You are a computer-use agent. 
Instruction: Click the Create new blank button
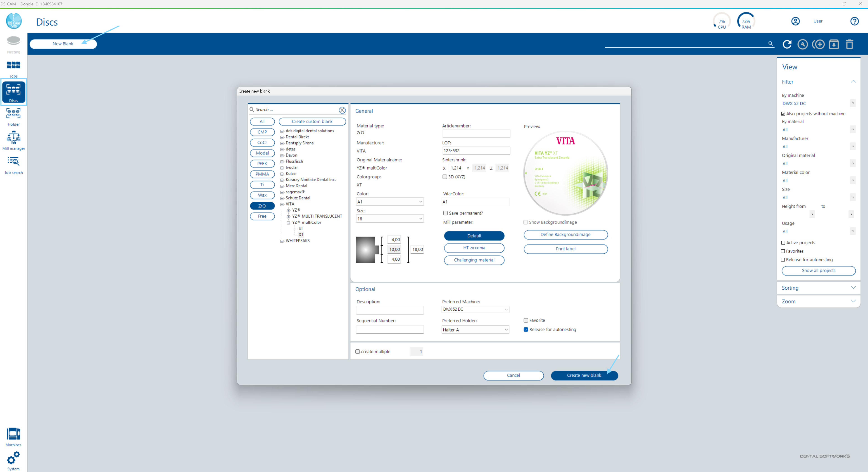pyautogui.click(x=584, y=375)
